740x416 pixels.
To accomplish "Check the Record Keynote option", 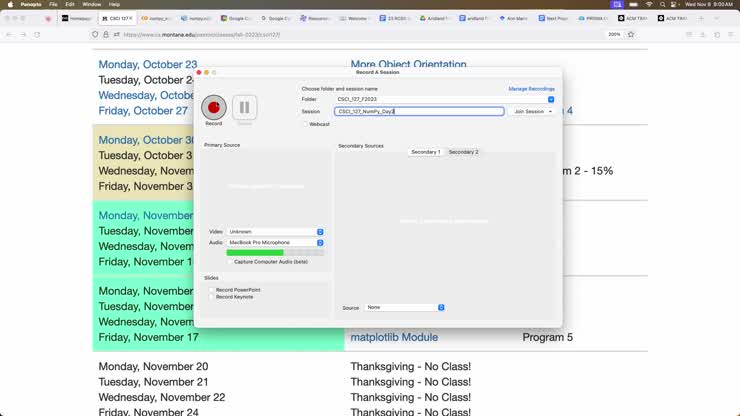I will tap(211, 296).
